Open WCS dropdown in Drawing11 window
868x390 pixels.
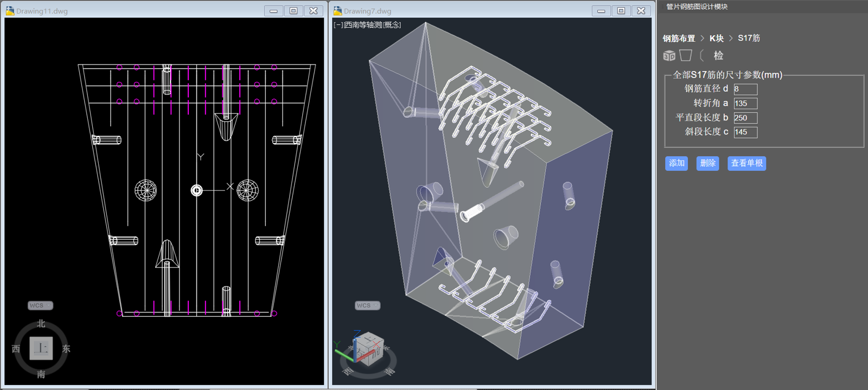tap(41, 305)
